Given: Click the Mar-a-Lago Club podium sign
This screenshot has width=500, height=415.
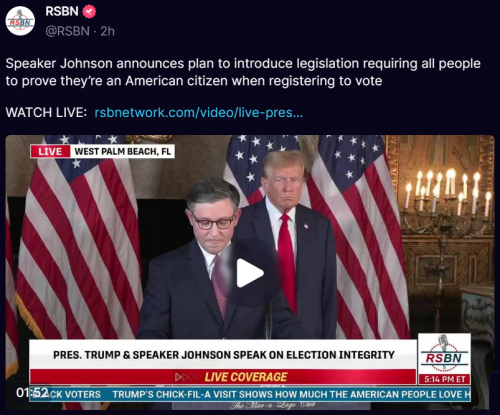Looking at the screenshot, I should point(273,406).
